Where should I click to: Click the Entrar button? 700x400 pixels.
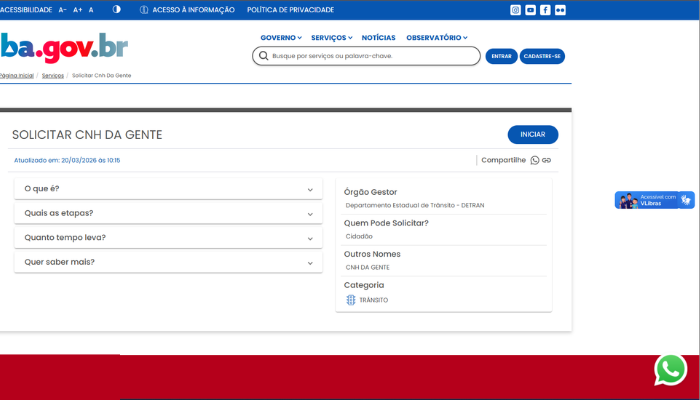click(x=501, y=56)
